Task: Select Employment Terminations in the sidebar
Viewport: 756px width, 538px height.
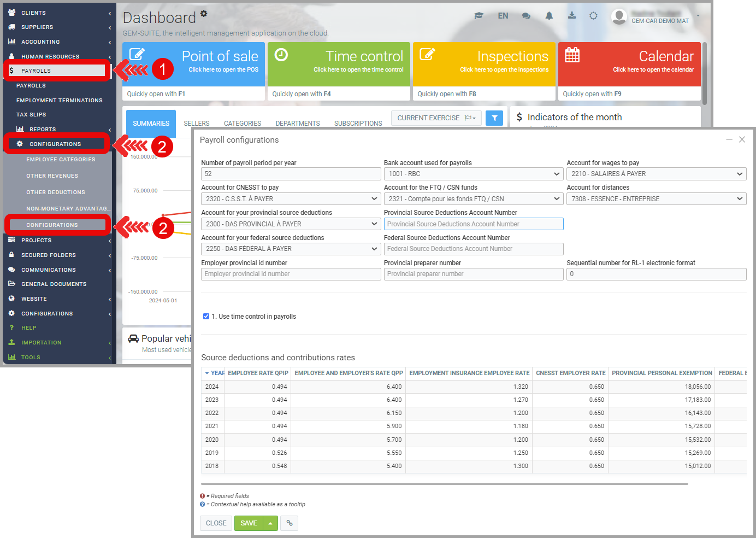Action: click(59, 101)
